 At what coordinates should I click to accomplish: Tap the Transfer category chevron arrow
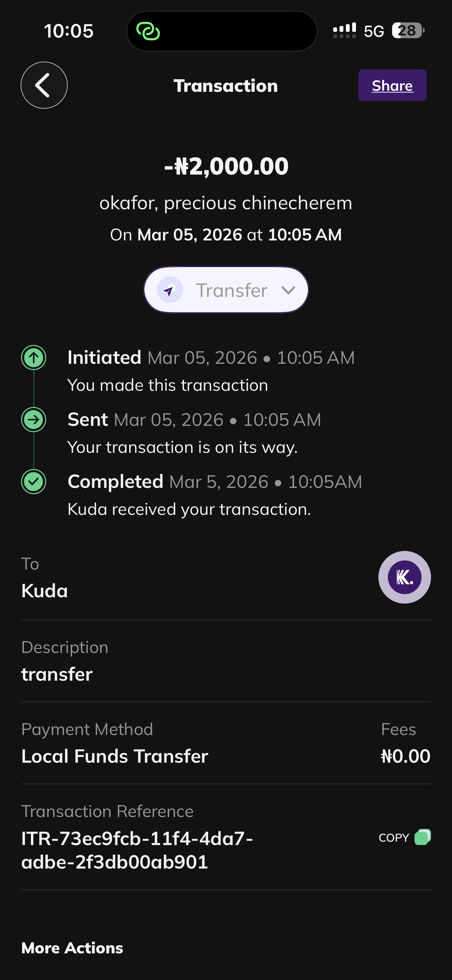click(288, 290)
